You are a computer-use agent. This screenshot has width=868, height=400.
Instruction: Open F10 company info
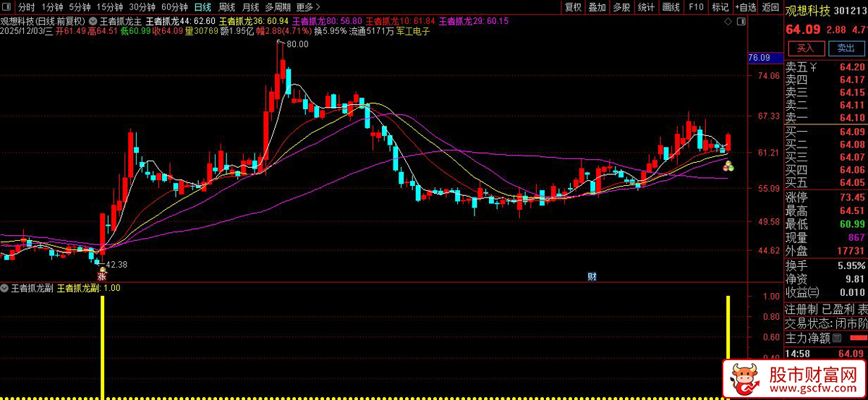tap(696, 7)
